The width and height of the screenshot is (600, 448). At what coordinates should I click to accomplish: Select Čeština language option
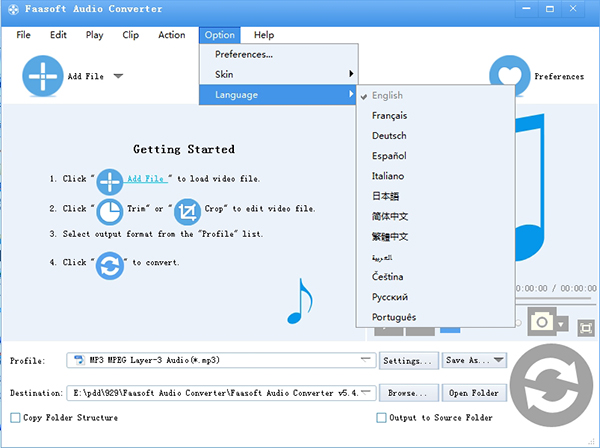(x=435, y=277)
